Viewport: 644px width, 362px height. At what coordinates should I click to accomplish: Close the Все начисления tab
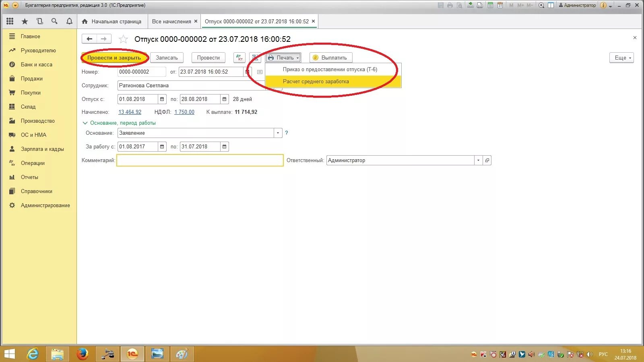coord(196,21)
